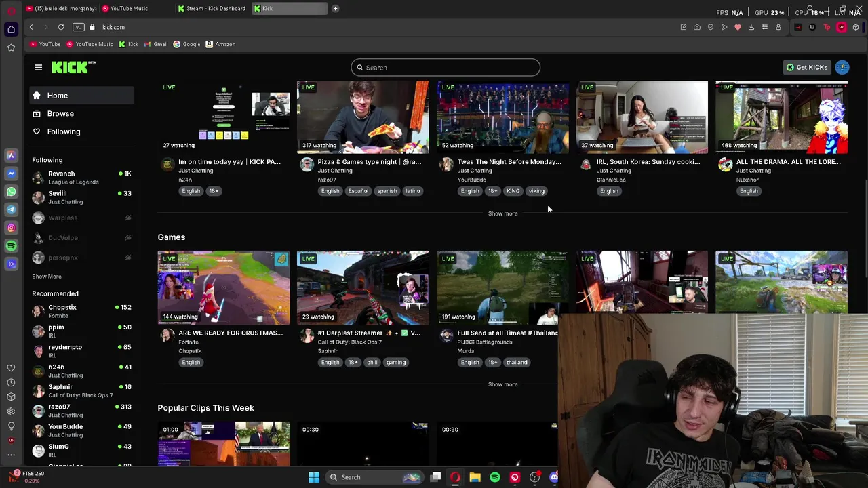This screenshot has height=488, width=868.
Task: Open Opera bookmarks star icon in sidebar
Action: 11,47
